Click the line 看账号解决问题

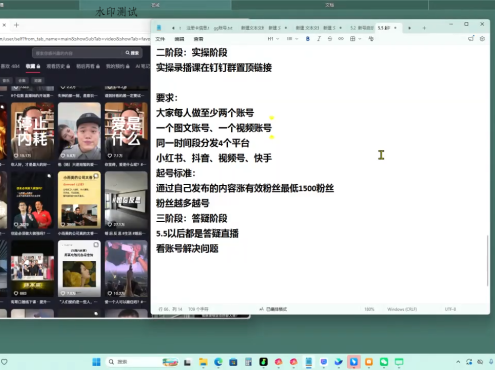187,249
